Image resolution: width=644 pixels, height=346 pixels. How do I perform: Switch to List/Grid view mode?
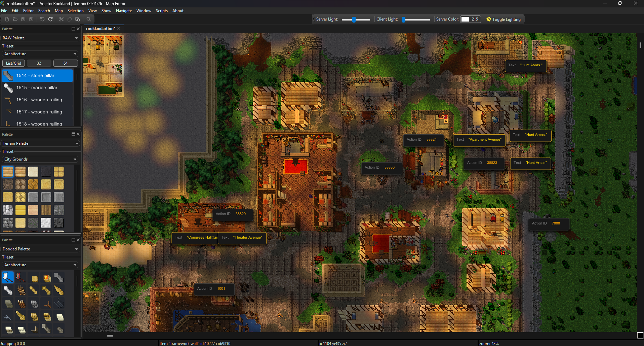pyautogui.click(x=13, y=63)
